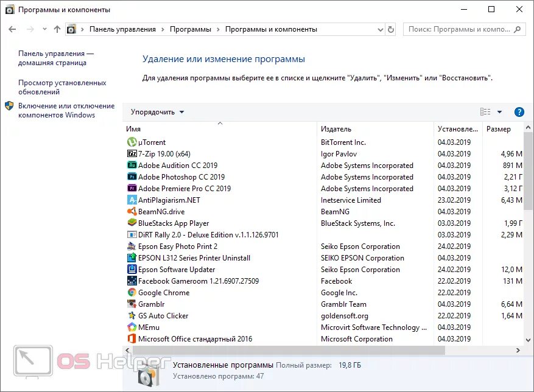Screen dimensions: 534x392
Task: Click the Adobe Premiere Pro icon
Action: pos(132,188)
